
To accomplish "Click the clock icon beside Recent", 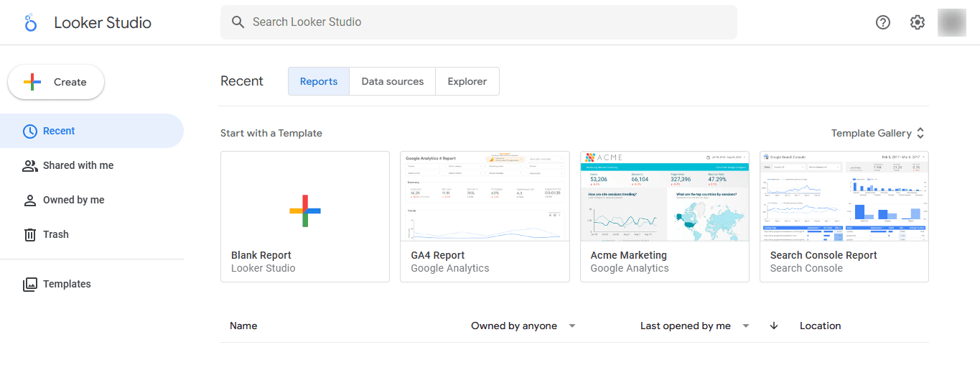I will [29, 131].
